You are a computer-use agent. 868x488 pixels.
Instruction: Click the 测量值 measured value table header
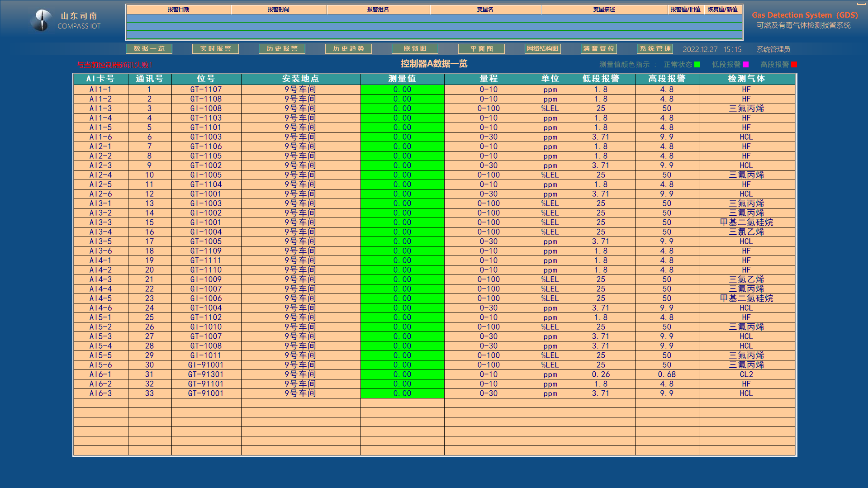click(x=402, y=79)
